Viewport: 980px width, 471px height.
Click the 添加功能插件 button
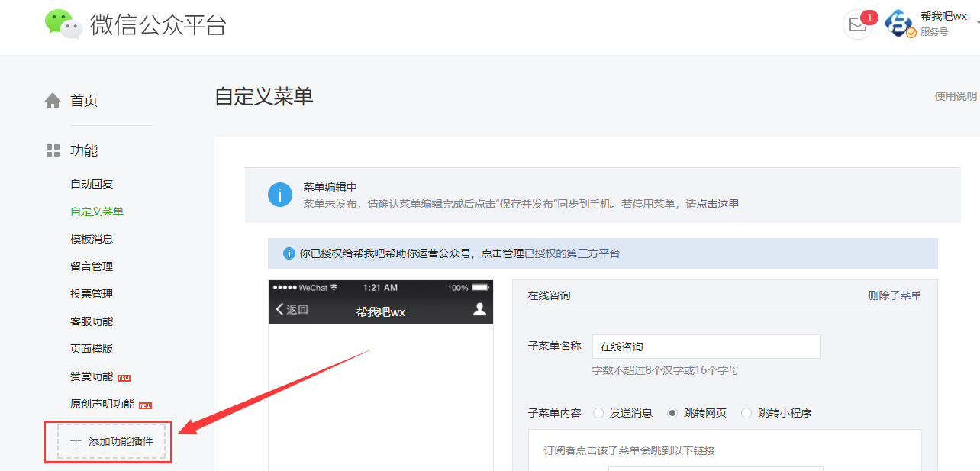[111, 441]
